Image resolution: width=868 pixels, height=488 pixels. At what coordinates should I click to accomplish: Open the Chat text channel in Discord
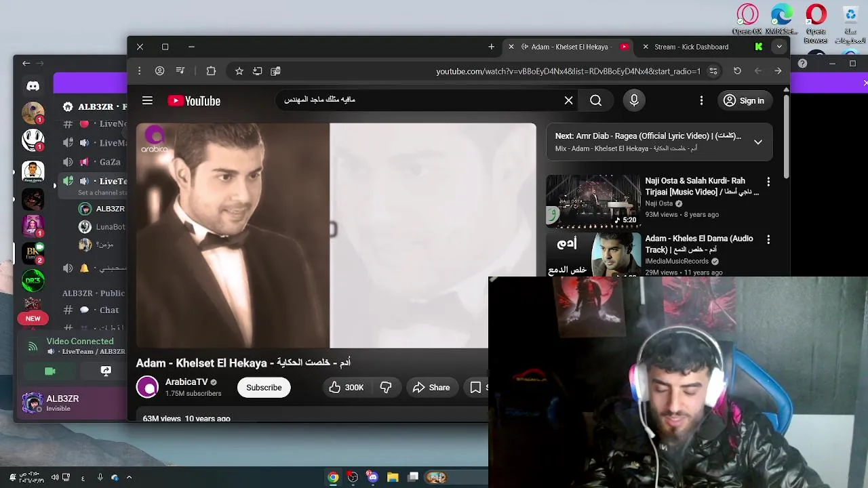coord(94,310)
